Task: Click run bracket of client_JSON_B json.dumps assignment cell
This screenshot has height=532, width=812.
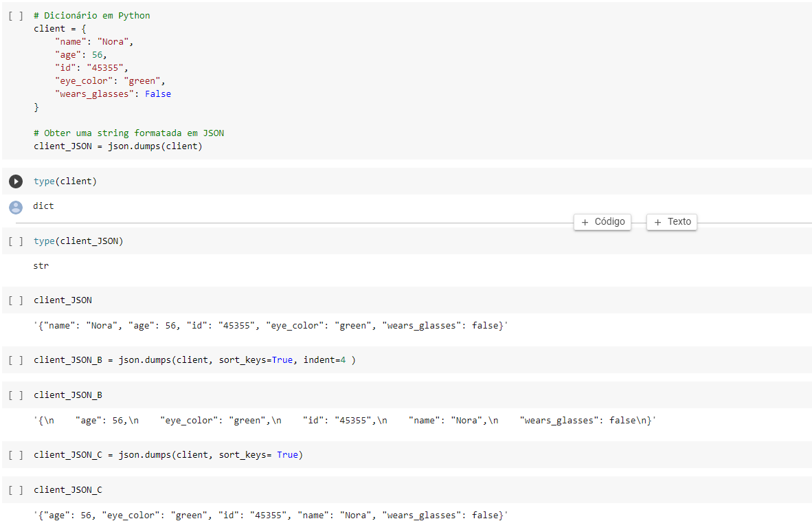Action: point(16,360)
